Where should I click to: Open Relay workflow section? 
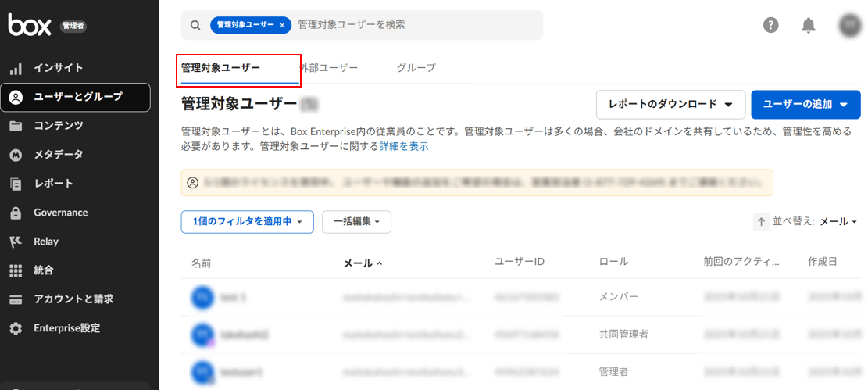pyautogui.click(x=46, y=242)
